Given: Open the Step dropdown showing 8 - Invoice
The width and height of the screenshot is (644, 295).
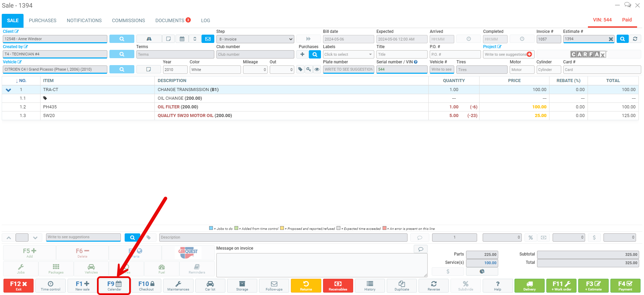Looking at the screenshot, I should (255, 39).
